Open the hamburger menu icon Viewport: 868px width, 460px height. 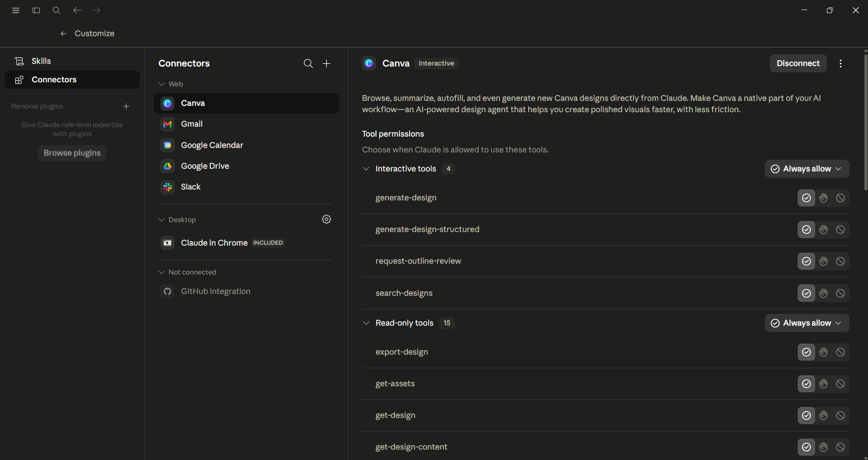(16, 10)
